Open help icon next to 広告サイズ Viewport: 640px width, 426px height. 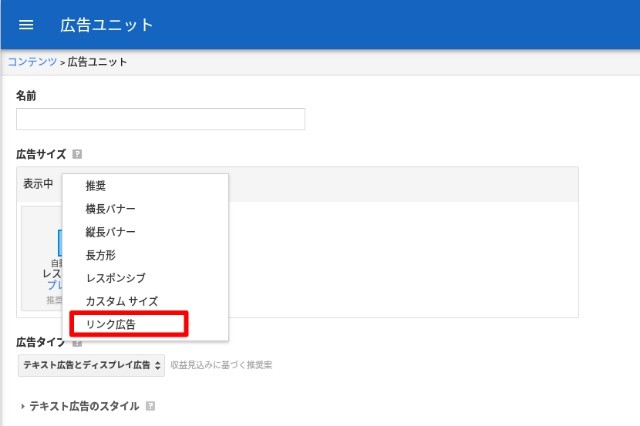click(77, 154)
